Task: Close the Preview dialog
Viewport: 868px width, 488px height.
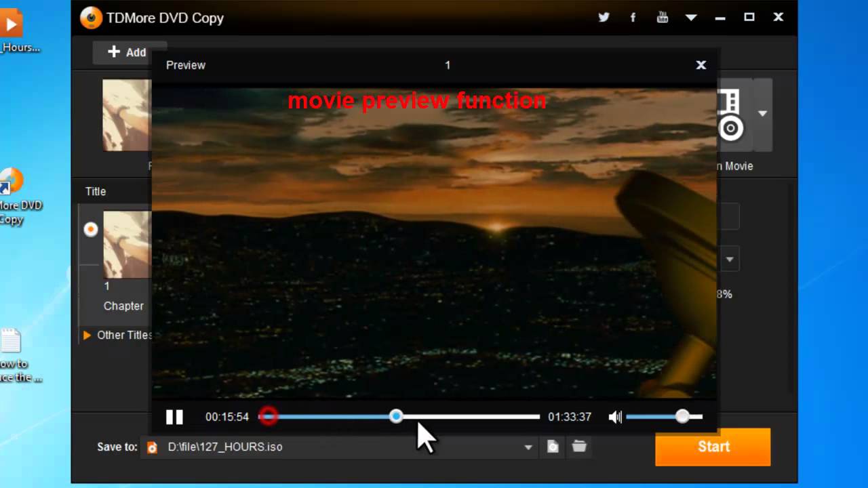Action: pos(701,65)
